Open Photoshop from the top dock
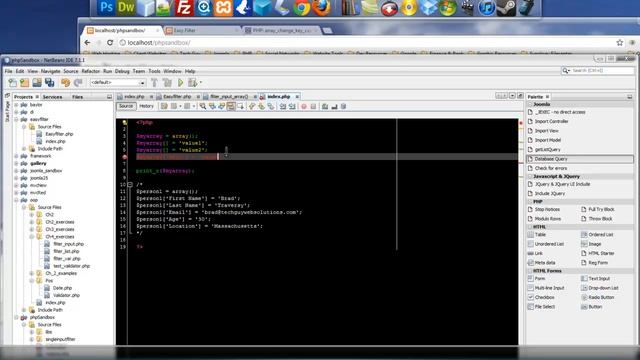 tap(107, 8)
